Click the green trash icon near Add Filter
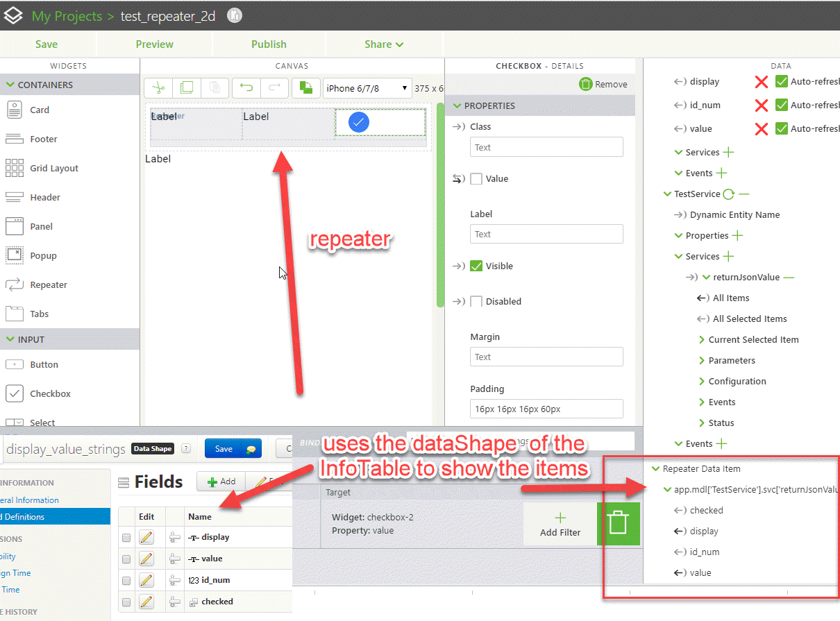This screenshot has height=621, width=840. click(x=618, y=524)
